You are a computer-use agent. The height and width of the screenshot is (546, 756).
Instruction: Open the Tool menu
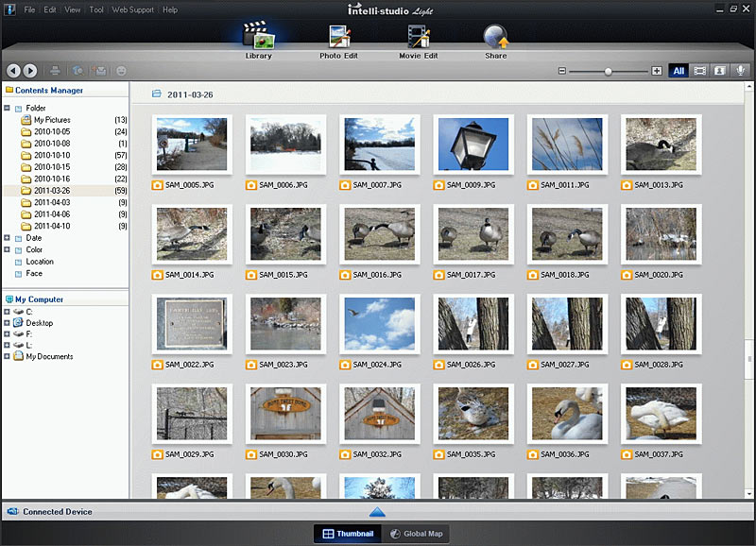96,9
